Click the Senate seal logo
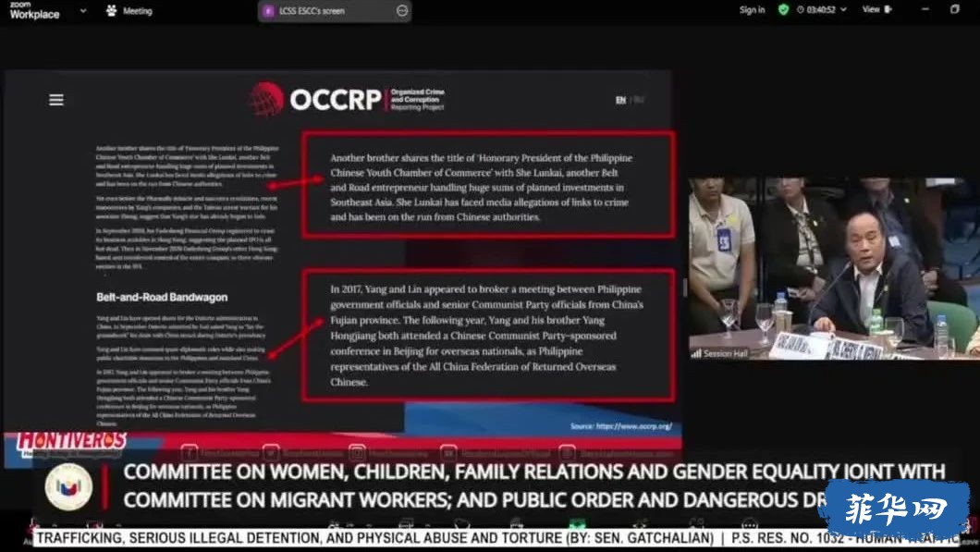This screenshot has height=552, width=980. (x=68, y=487)
